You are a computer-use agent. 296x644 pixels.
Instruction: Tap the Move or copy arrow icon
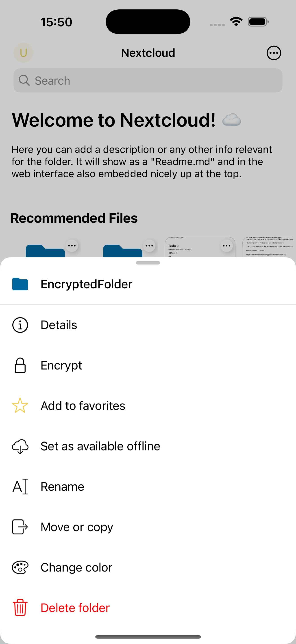click(20, 527)
